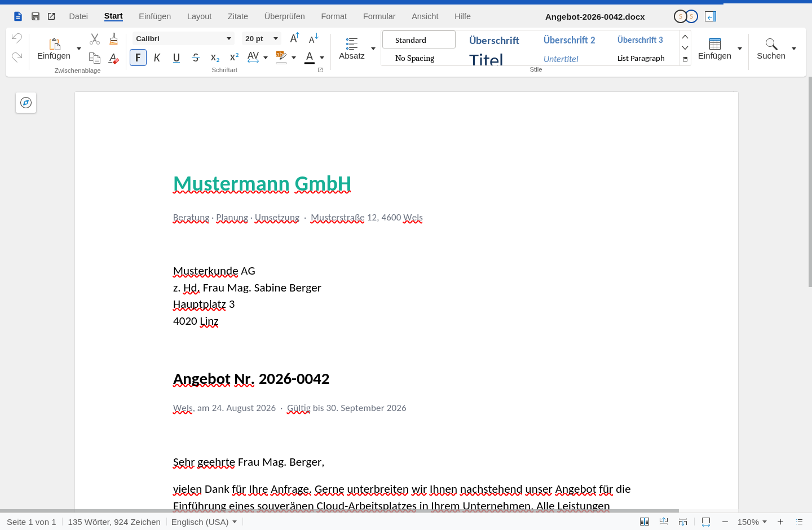This screenshot has height=530, width=812.
Task: Toggle strikethrough formatting
Action: [196, 58]
